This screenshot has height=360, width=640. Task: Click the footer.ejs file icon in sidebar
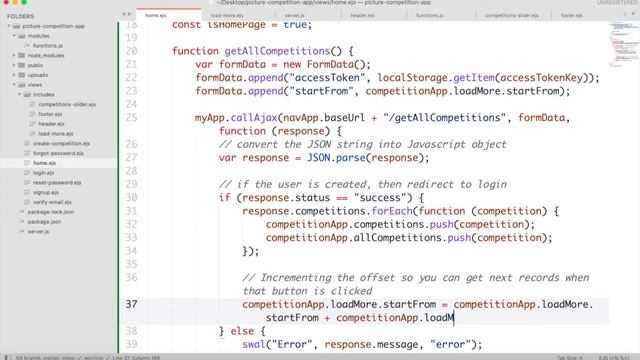point(32,114)
